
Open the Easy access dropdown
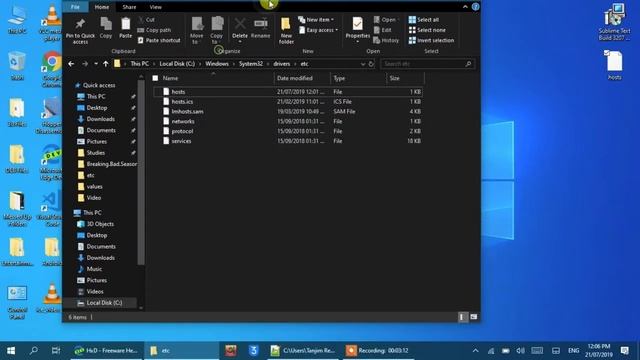(318, 30)
